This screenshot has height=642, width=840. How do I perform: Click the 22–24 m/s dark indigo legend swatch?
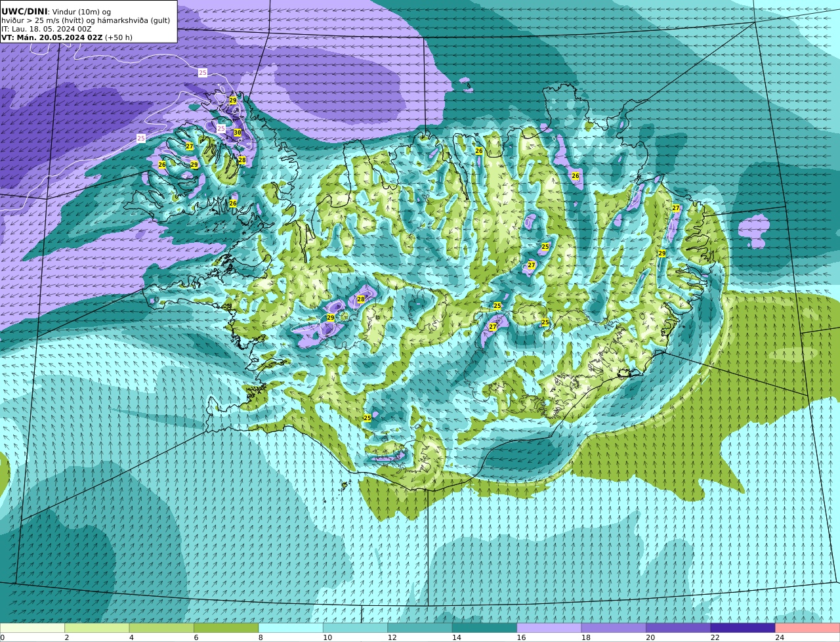743,628
